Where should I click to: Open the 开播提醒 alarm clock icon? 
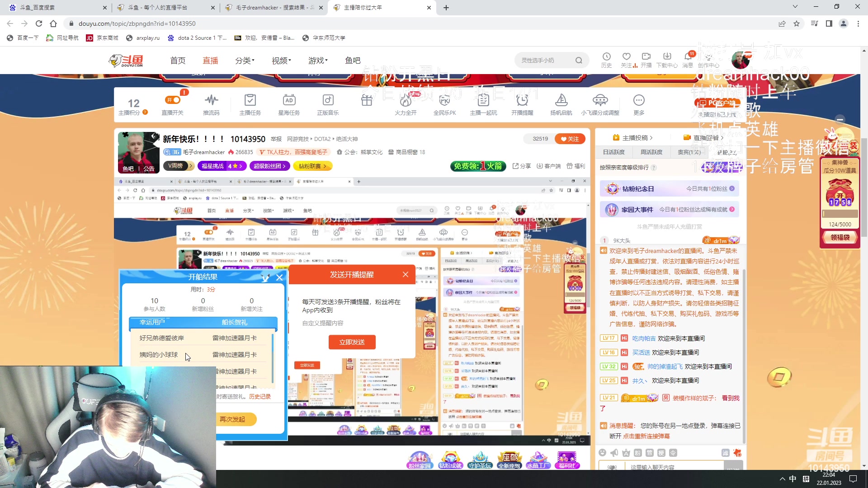click(522, 100)
